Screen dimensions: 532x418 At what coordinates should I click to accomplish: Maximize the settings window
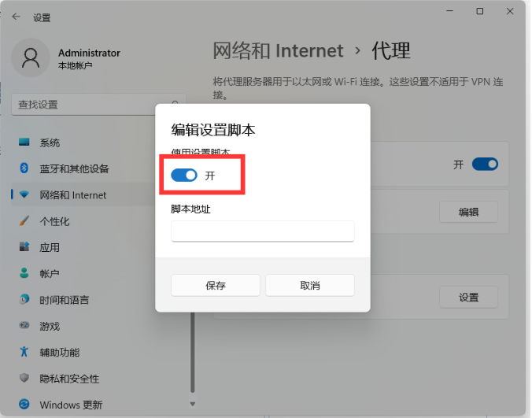(480, 11)
